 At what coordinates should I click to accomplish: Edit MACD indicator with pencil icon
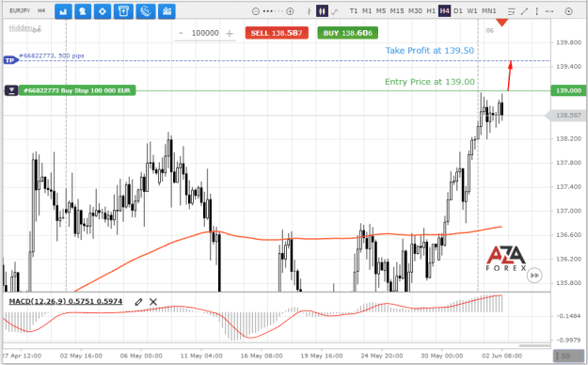(x=138, y=302)
